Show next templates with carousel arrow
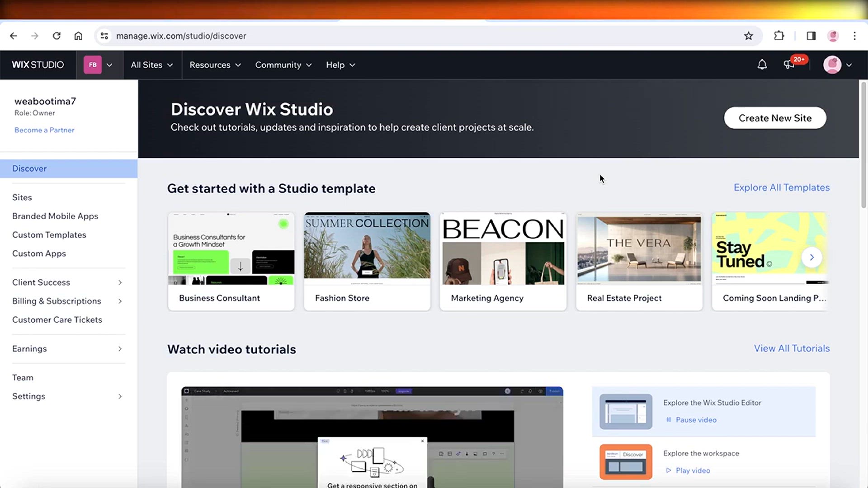Image resolution: width=868 pixels, height=488 pixels. tap(812, 257)
